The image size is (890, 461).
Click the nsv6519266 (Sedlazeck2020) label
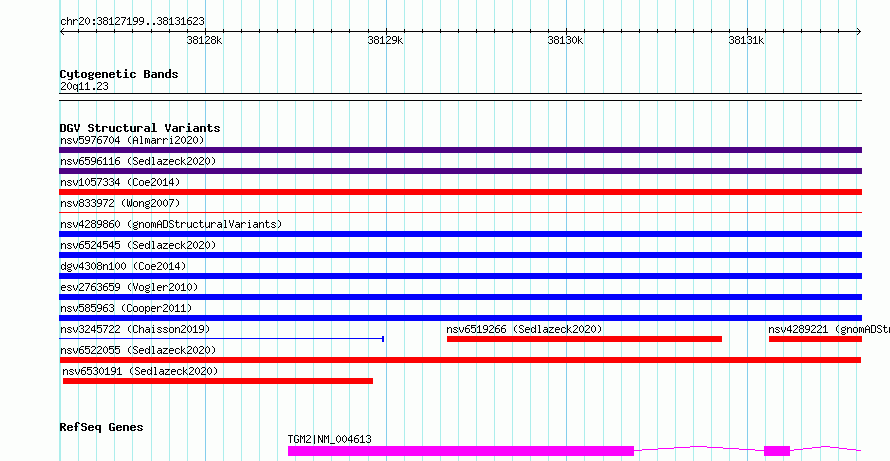click(524, 329)
